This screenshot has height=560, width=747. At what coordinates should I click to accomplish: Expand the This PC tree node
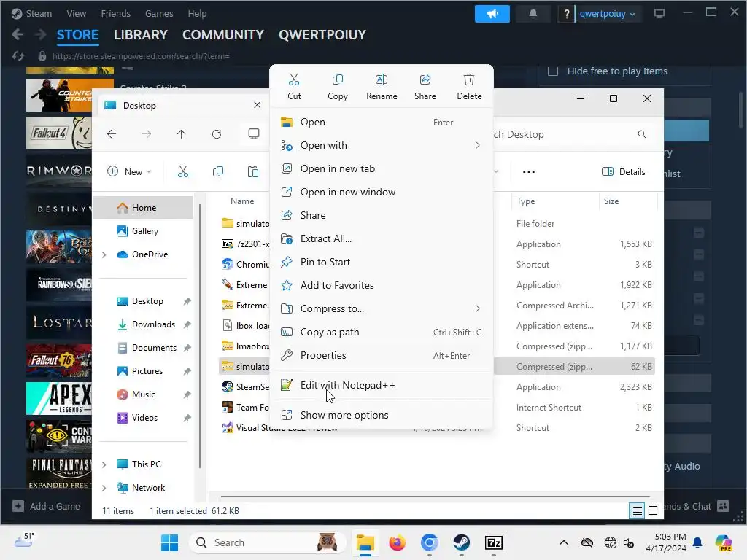click(x=104, y=464)
